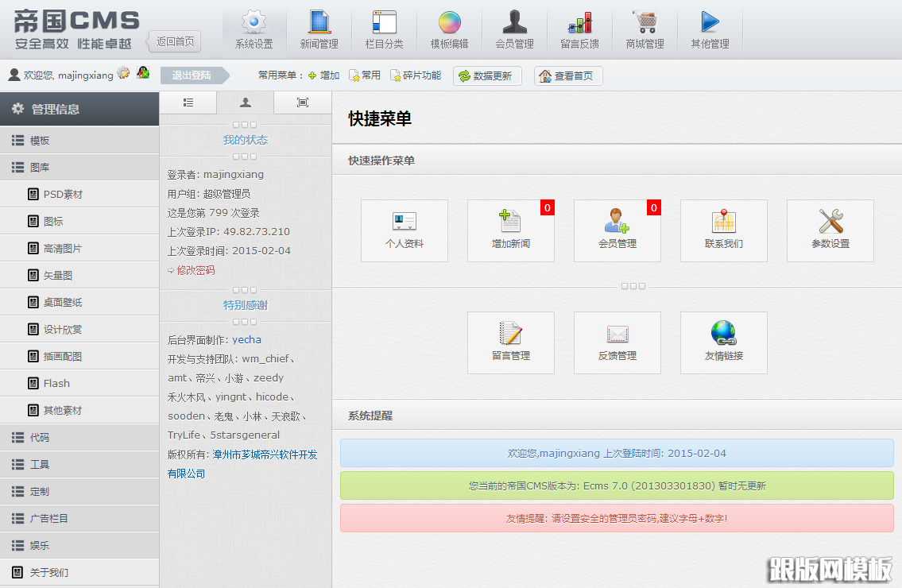Open 友情链接 using the globe icon
This screenshot has height=588, width=902.
point(723,342)
